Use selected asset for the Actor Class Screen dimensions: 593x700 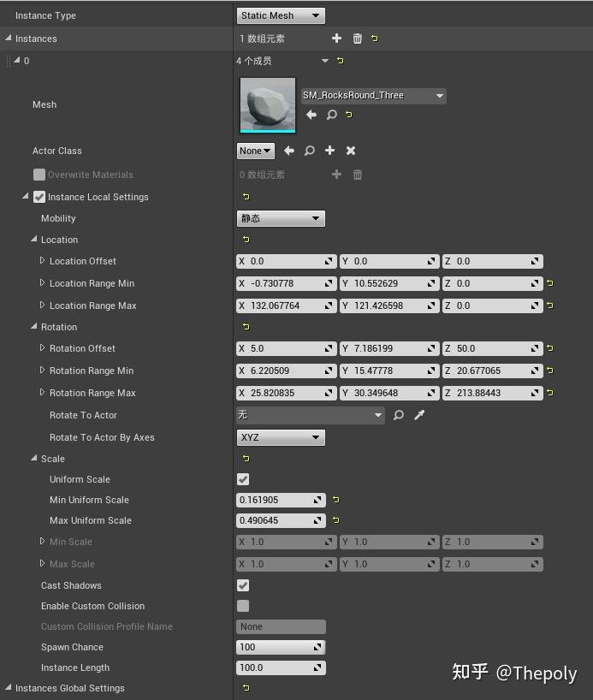289,151
